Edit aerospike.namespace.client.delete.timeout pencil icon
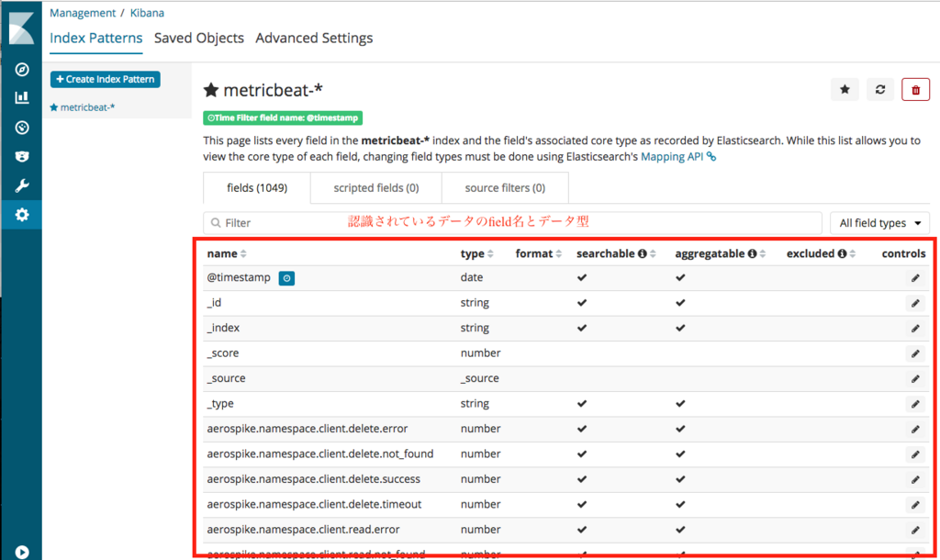The height and width of the screenshot is (560, 940). pyautogui.click(x=915, y=505)
